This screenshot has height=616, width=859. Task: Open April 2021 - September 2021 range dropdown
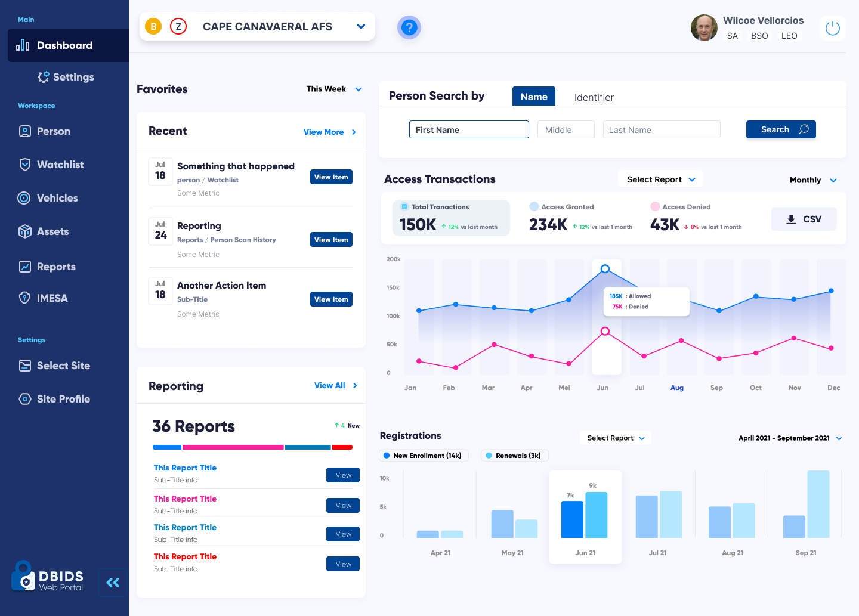[x=790, y=438]
